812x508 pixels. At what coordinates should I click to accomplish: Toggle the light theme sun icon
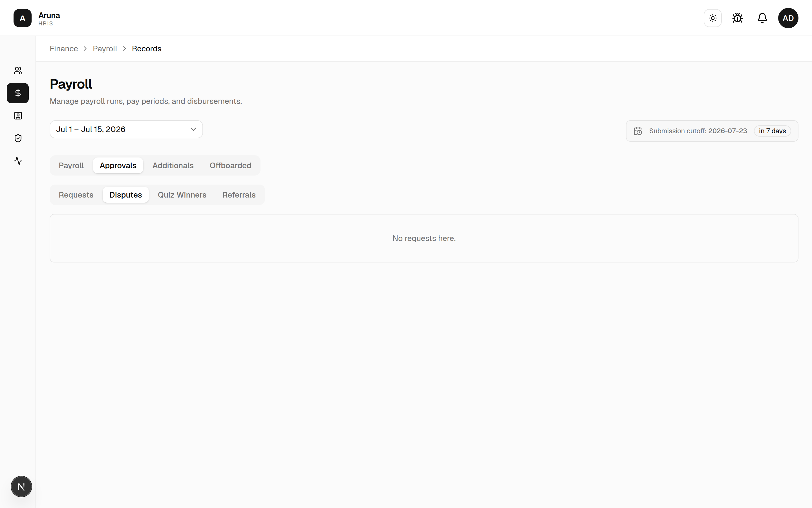click(713, 18)
